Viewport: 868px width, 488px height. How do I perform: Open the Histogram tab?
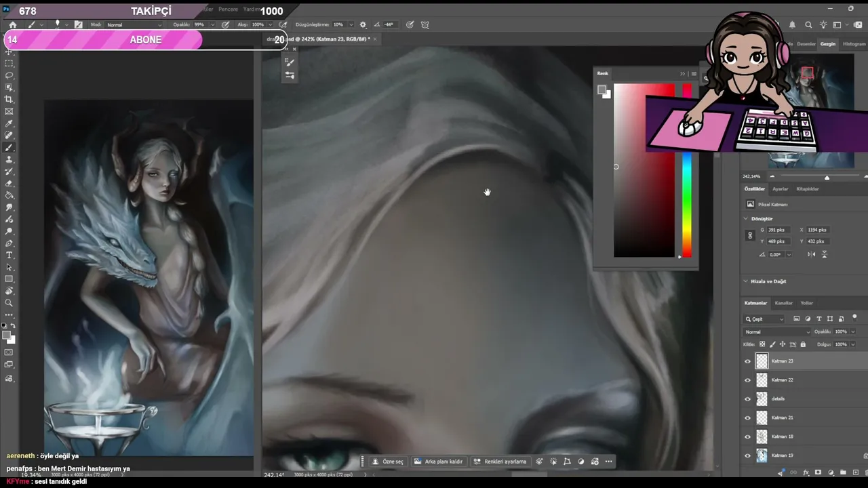[854, 44]
